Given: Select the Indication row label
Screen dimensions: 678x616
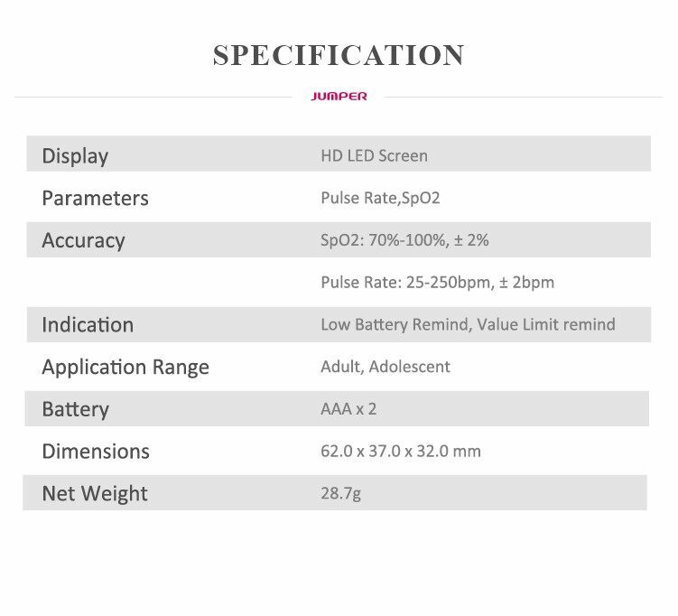Looking at the screenshot, I should pos(88,325).
